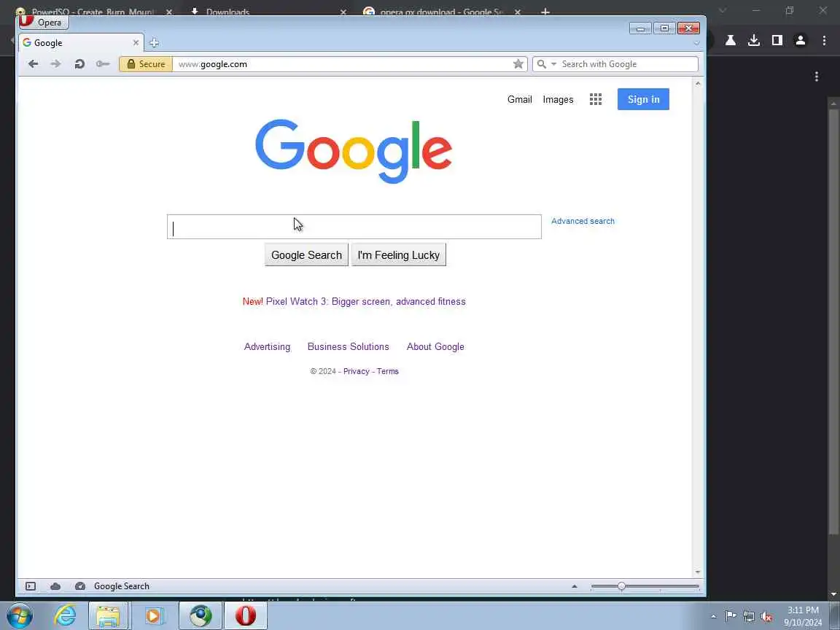840x630 pixels.
Task: Click the Google Search button
Action: pyautogui.click(x=306, y=255)
